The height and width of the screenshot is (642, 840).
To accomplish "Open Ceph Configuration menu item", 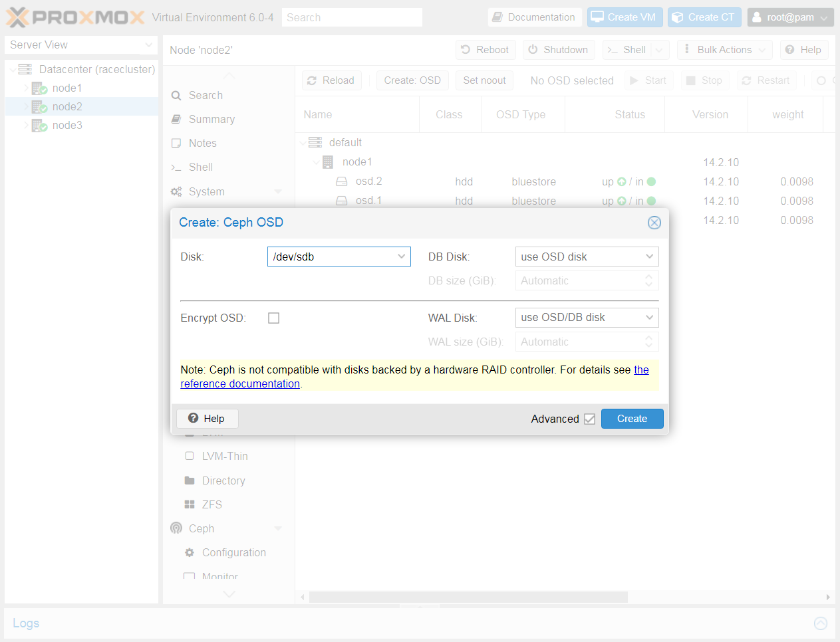I will 234,552.
